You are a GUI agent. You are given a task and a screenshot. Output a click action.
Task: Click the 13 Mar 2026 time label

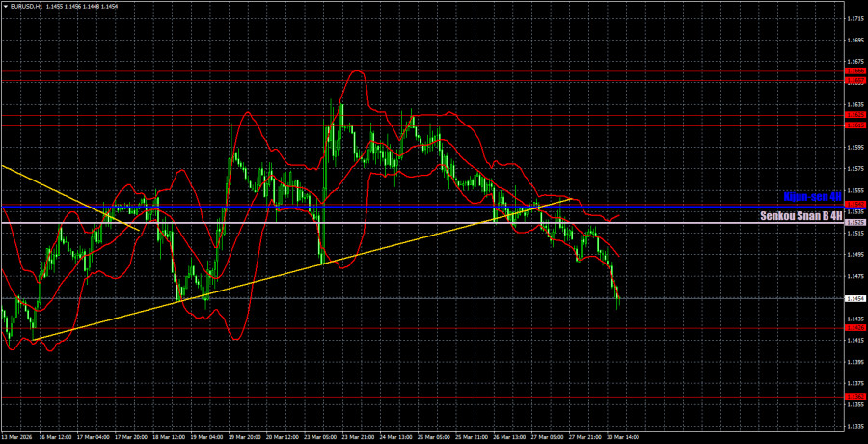(15, 437)
